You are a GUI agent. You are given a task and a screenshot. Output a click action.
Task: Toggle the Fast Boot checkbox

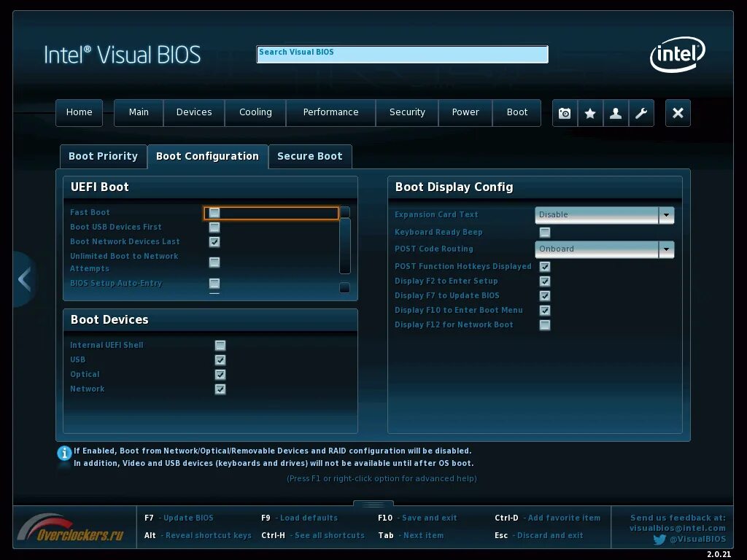214,213
